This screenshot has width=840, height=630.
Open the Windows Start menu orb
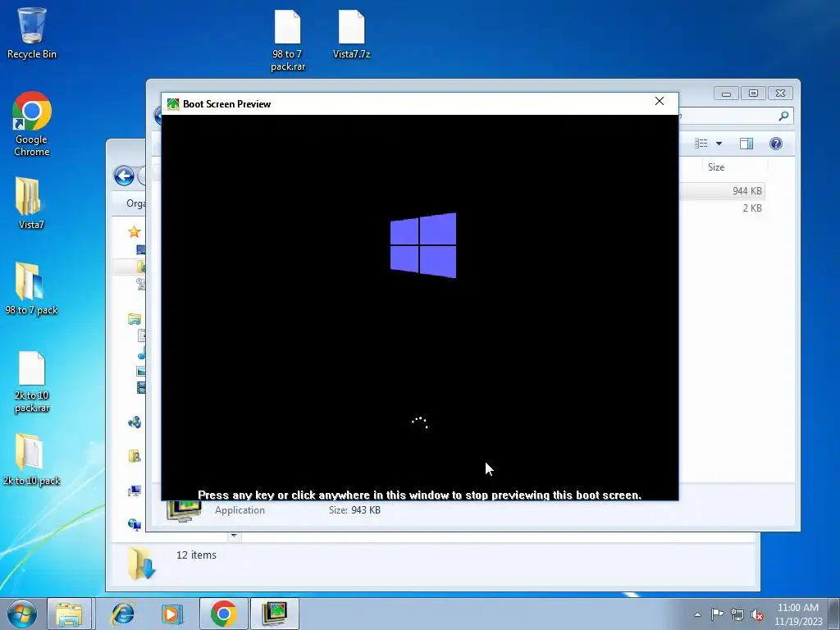click(x=21, y=614)
